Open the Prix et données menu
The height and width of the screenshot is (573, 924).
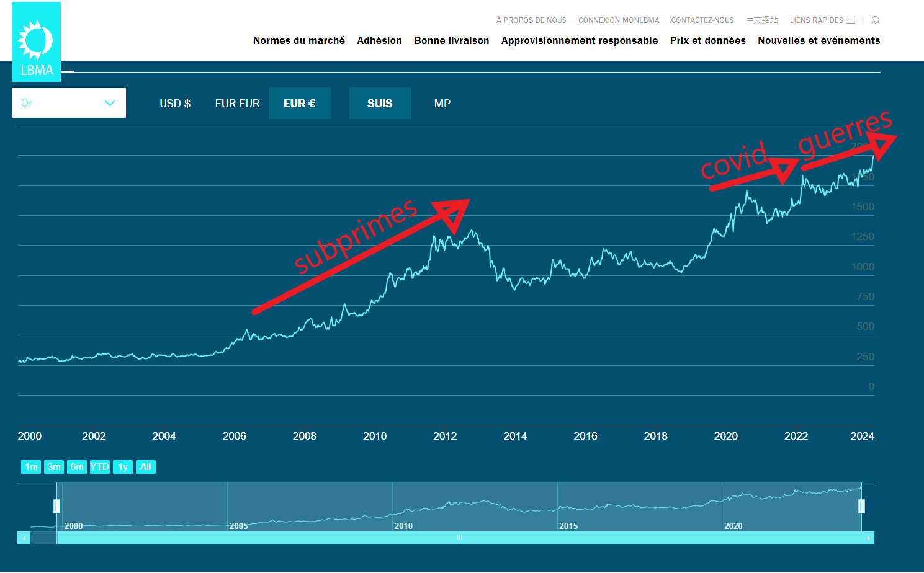pyautogui.click(x=707, y=40)
